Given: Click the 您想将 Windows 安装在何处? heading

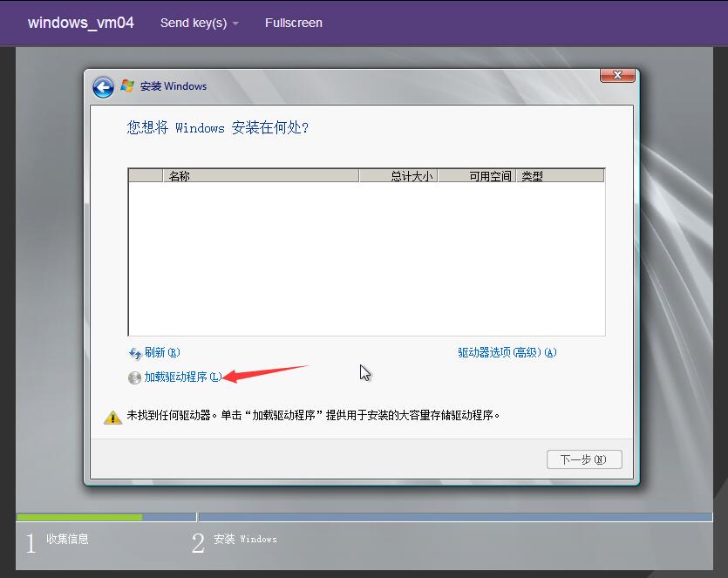Looking at the screenshot, I should (218, 127).
